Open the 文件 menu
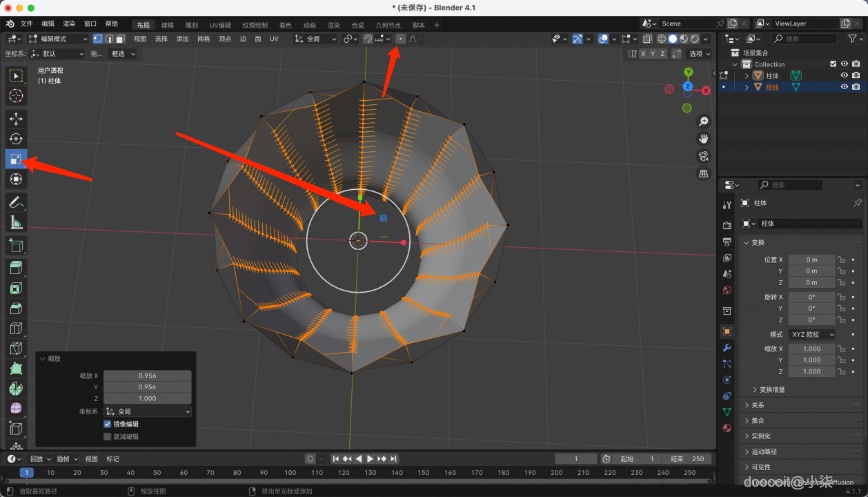Image resolution: width=868 pixels, height=497 pixels. point(26,24)
